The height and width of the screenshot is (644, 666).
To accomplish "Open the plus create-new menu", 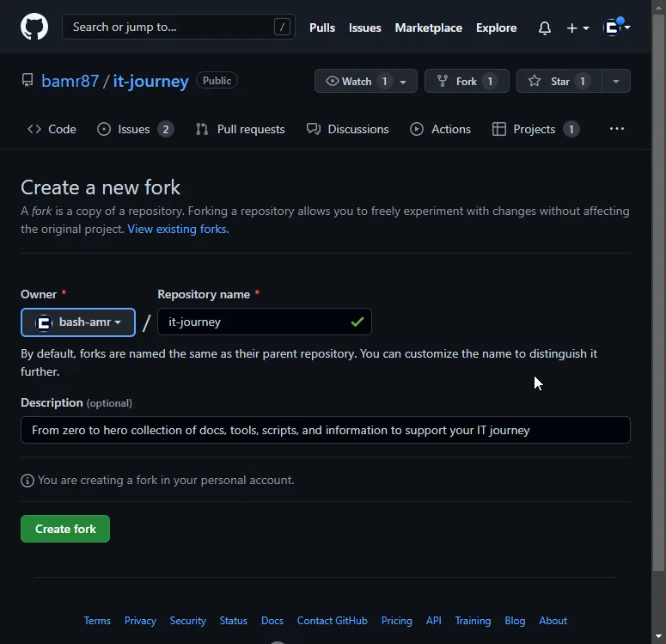I will pos(577,28).
